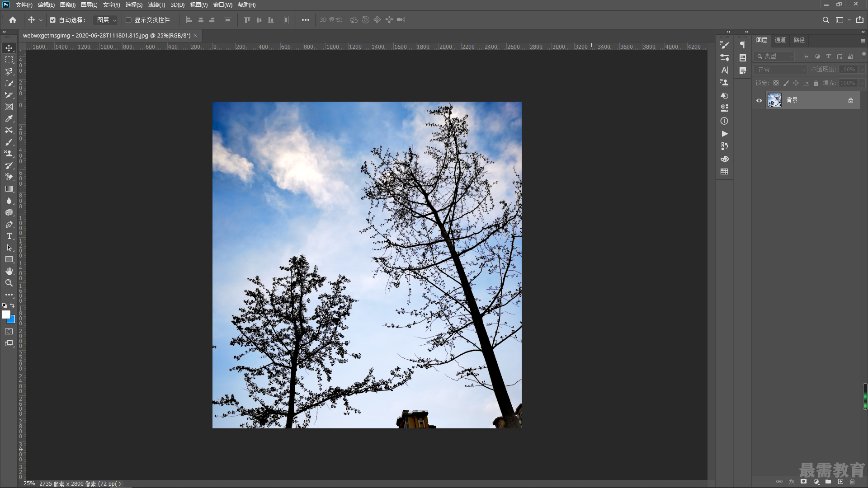Select the Quick Selection tool
868x488 pixels.
[9, 83]
